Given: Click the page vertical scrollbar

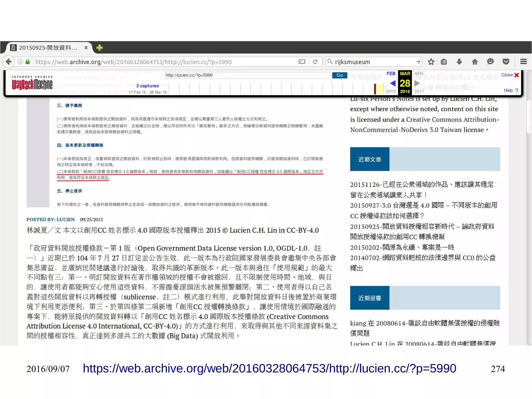Looking at the screenshot, I should (529, 117).
